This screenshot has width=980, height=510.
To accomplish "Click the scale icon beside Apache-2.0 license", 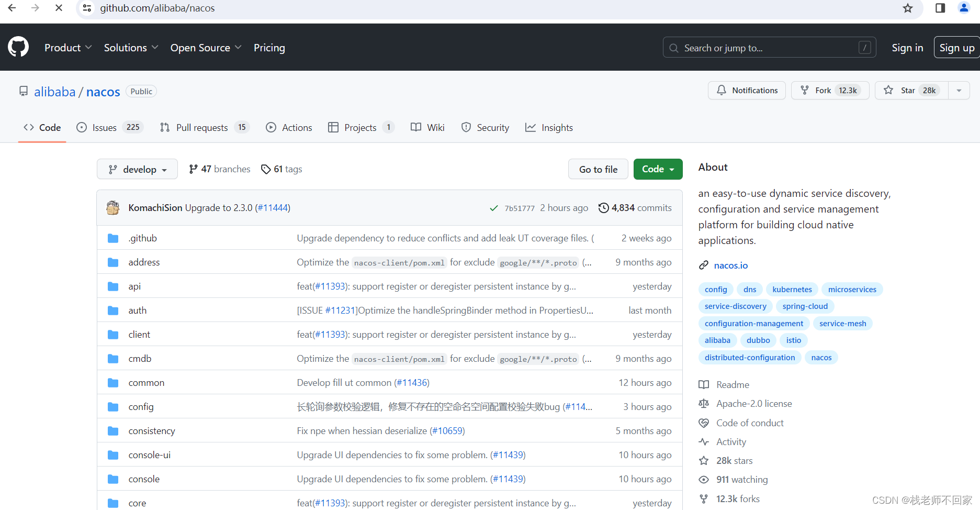I will point(704,404).
